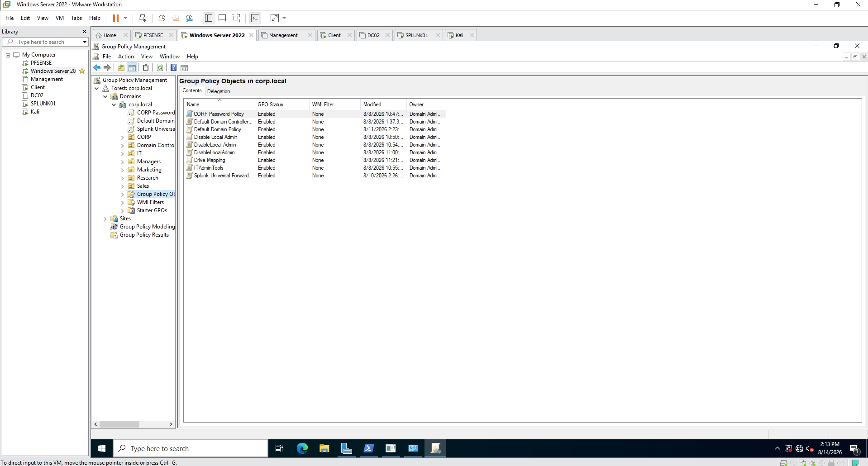Click the console view icon in VMware toolbar
868x466 pixels.
coord(255,18)
